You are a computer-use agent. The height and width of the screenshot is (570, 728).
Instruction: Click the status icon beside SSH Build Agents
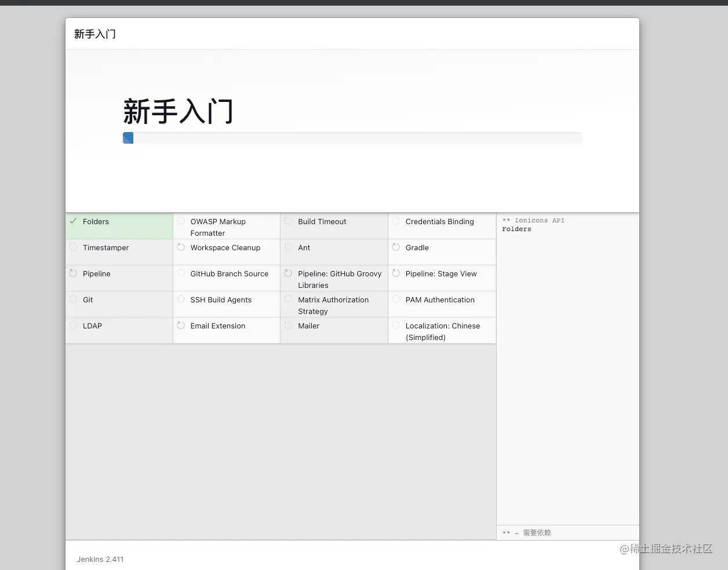click(181, 299)
